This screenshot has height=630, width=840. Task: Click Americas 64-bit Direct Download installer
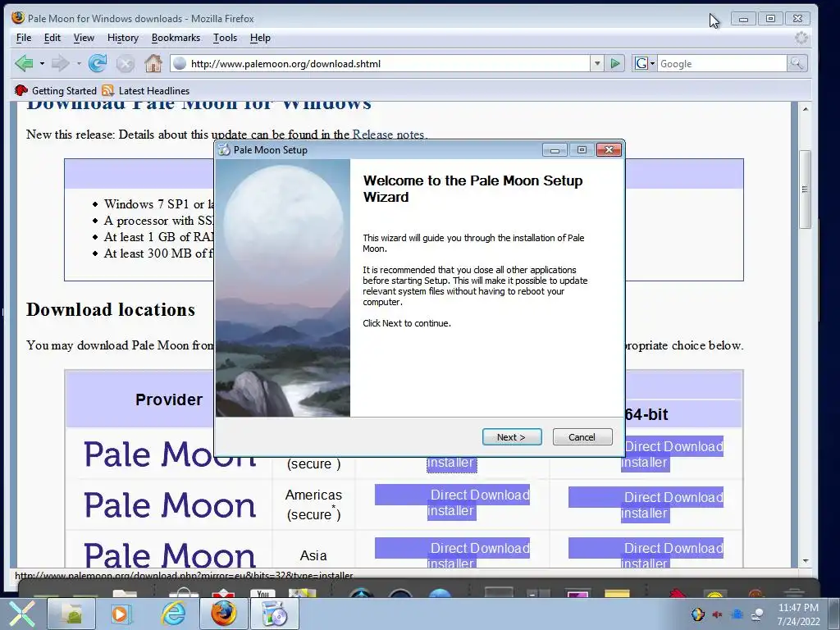646,504
